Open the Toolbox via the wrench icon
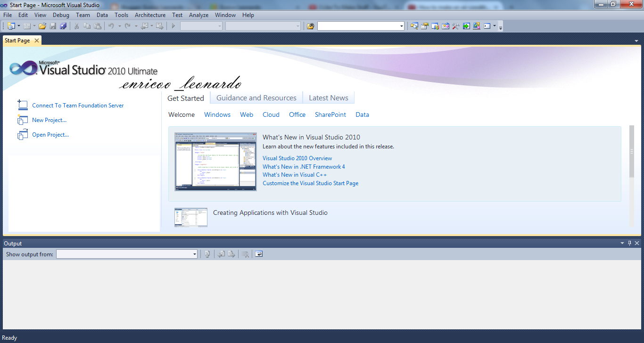 coord(455,26)
